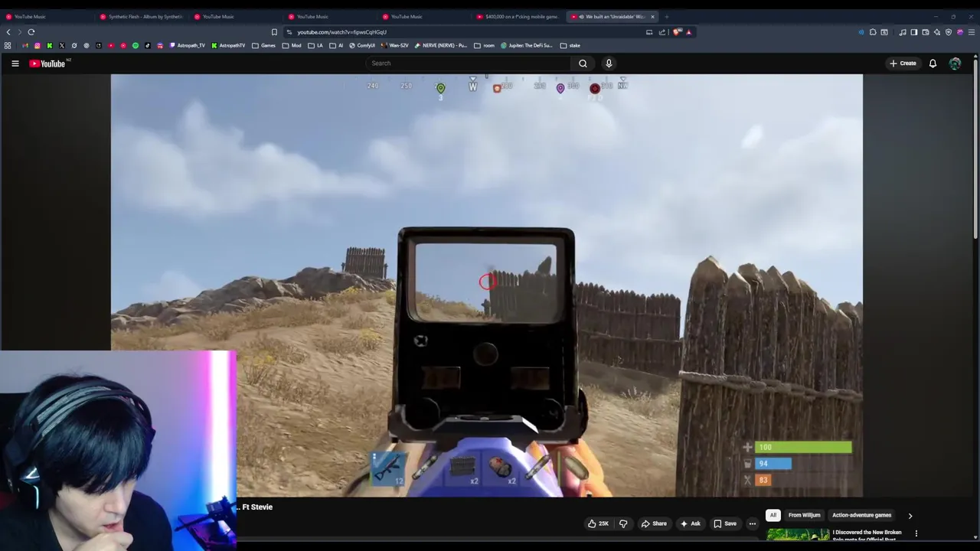Click the Ask button under the video
This screenshot has height=551, width=980.
[690, 523]
